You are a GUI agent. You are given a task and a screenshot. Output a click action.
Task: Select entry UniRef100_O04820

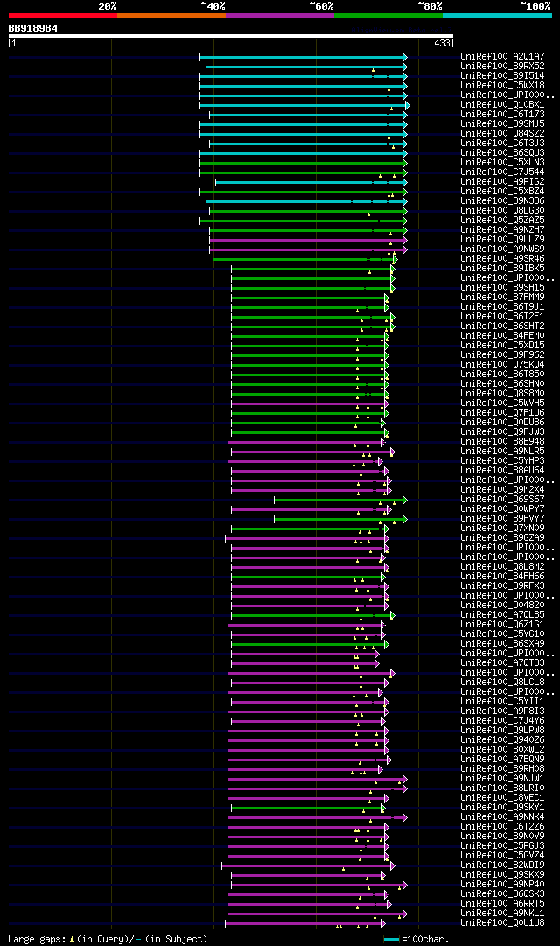coord(502,605)
